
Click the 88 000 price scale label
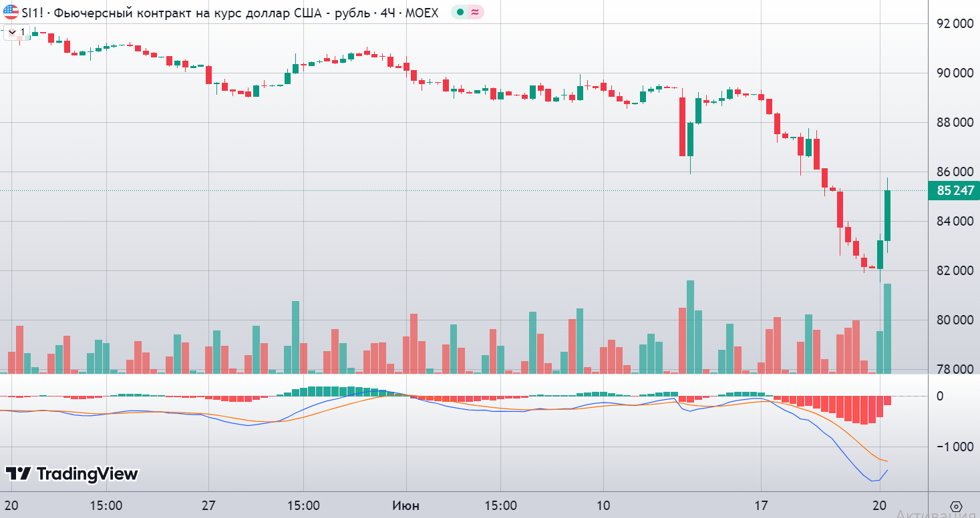955,122
